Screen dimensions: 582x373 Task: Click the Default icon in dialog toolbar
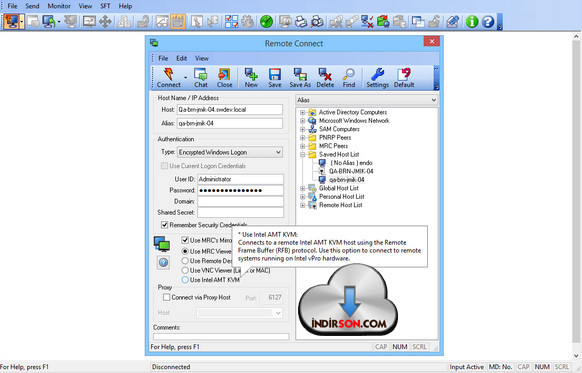[x=404, y=78]
